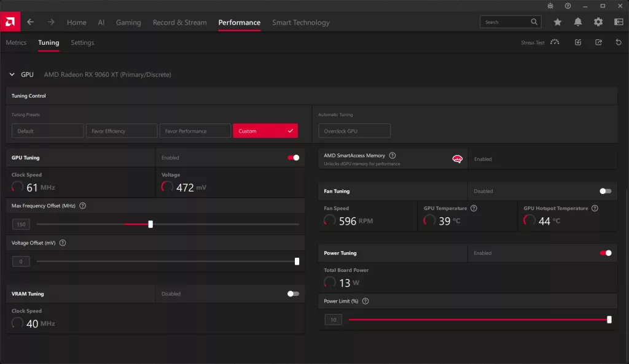This screenshot has width=629, height=364.
Task: Click the Voltage Offset value box
Action: [x=21, y=261]
